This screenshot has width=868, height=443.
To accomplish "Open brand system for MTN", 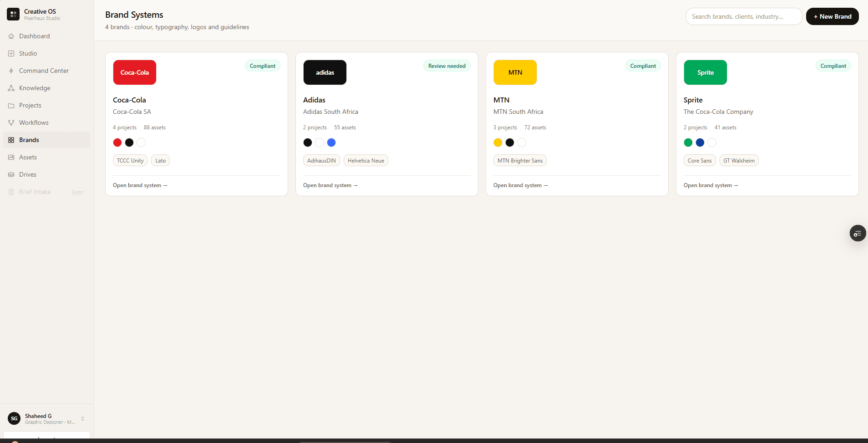I will coord(521,185).
